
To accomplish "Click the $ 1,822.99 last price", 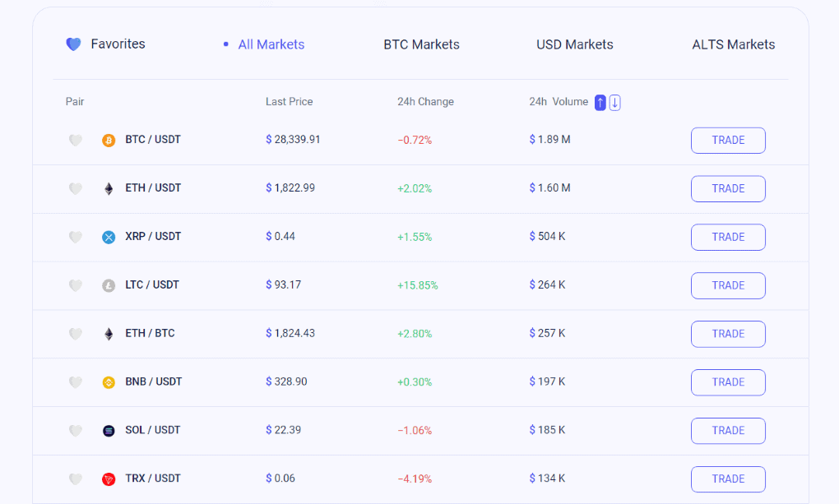I will (290, 187).
